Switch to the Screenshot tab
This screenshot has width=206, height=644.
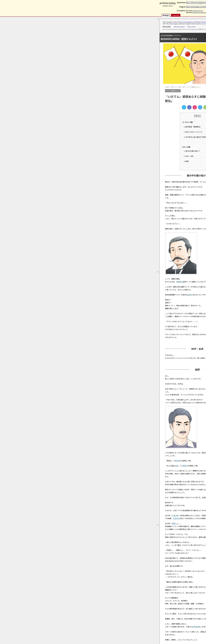coord(176,15)
